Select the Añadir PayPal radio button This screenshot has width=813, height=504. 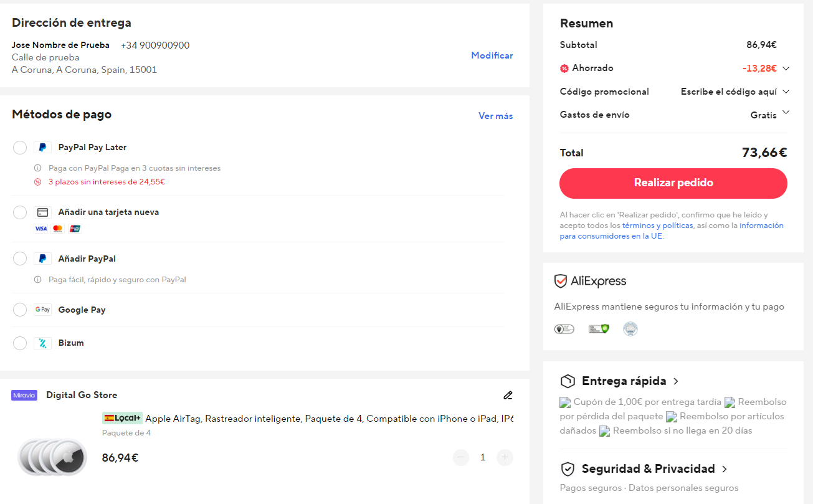20,259
